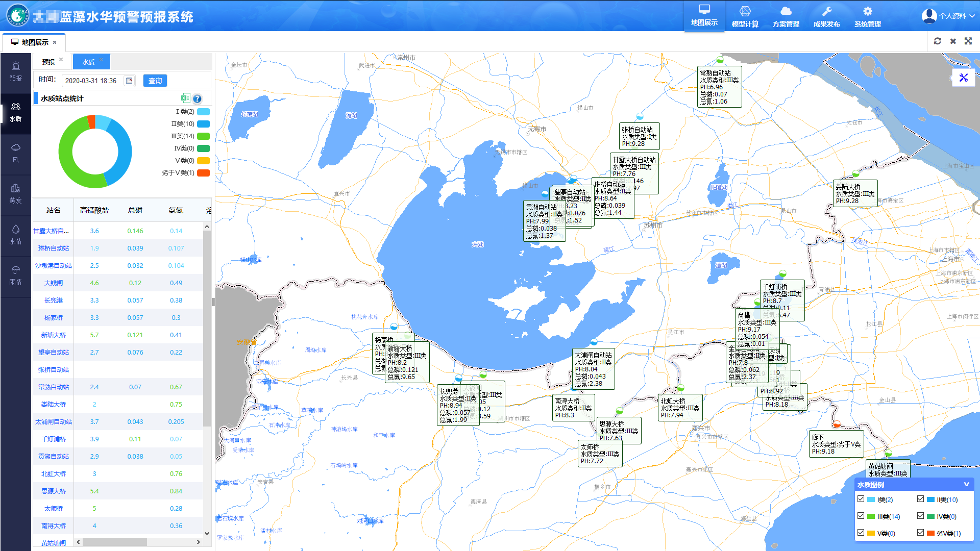Export statistics with the Excel icon
Viewport: 980px width, 551px height.
[x=186, y=98]
